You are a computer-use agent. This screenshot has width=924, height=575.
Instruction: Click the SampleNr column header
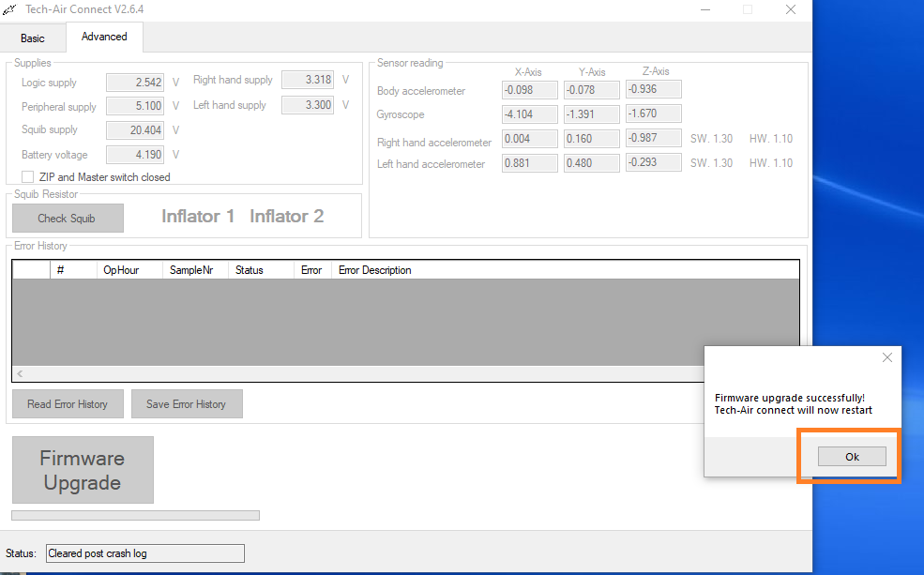195,270
